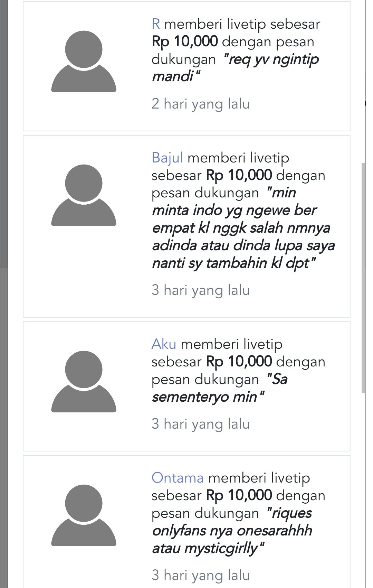Viewport: 373px width, 588px height.
Task: Click the amount Rp 10,000 in R's card
Action: pyautogui.click(x=185, y=41)
